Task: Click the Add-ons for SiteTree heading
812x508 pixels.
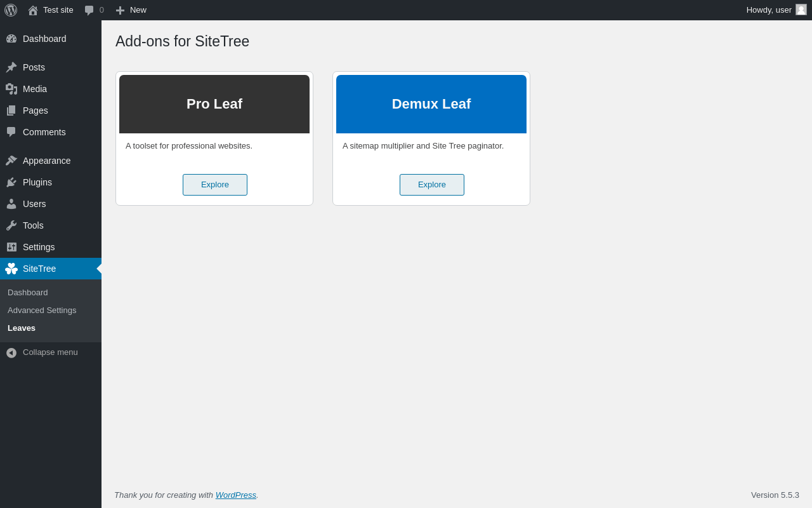Action: pyautogui.click(x=183, y=41)
